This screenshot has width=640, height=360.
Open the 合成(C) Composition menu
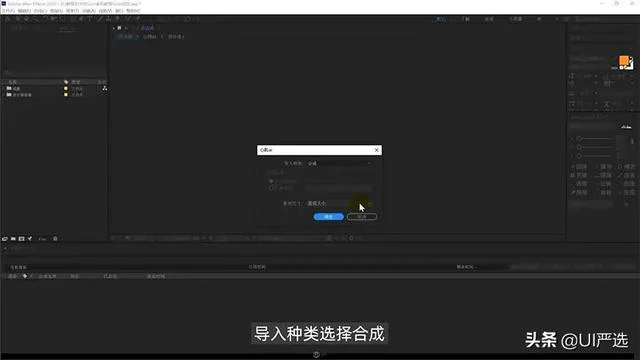tap(40, 11)
